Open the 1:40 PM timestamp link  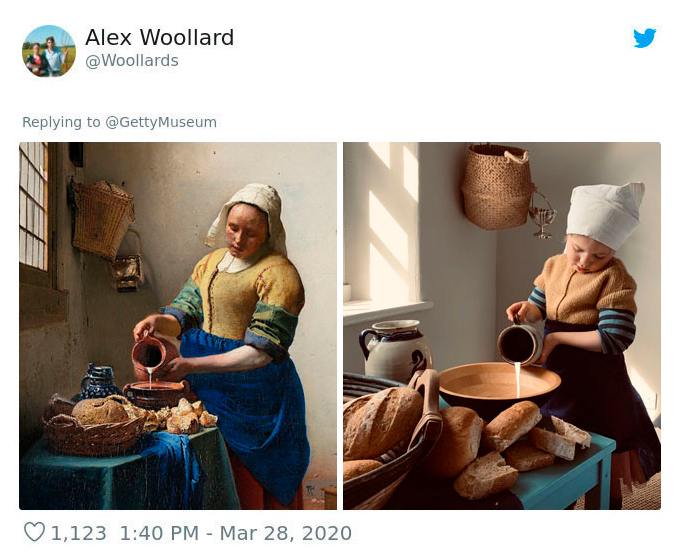point(159,533)
